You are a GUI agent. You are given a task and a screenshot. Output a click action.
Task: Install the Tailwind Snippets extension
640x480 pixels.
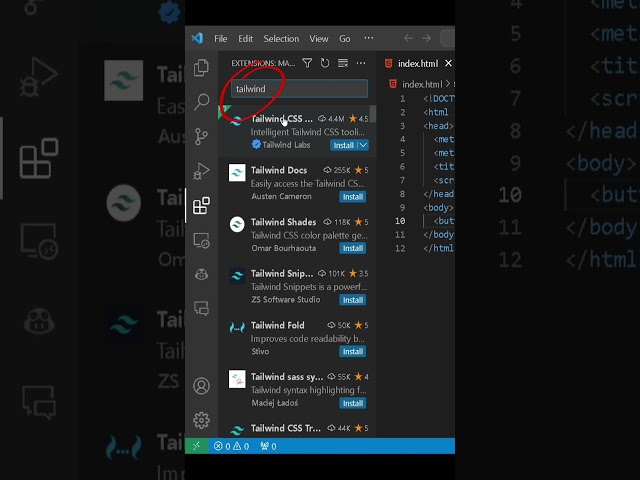point(353,300)
